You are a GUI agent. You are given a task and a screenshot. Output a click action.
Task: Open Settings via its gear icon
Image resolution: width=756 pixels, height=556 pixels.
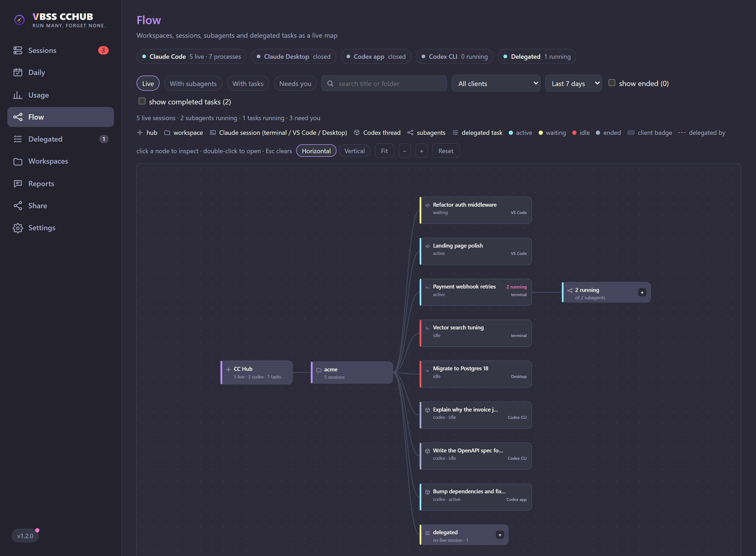(18, 228)
